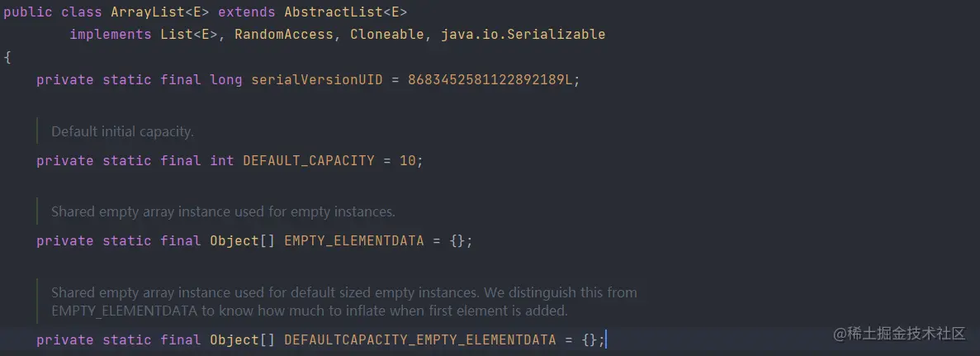Click the 'implements' keyword
The image size is (980, 356).
(x=111, y=35)
